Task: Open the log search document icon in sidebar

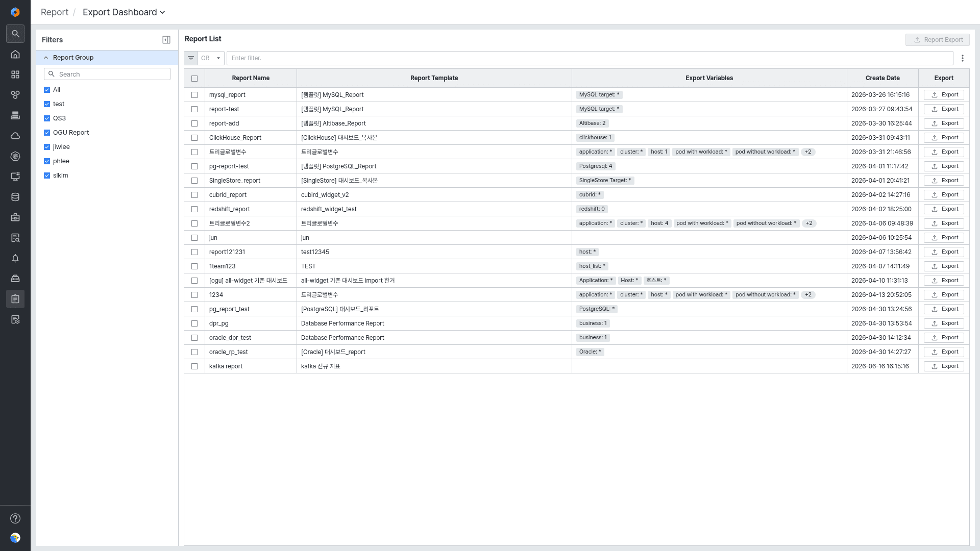Action: pos(15,238)
